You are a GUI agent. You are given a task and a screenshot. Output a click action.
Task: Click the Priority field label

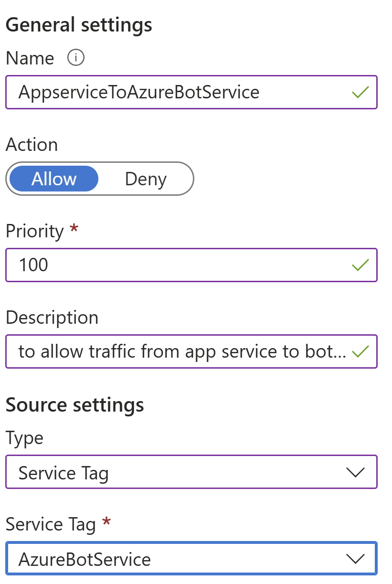[34, 231]
